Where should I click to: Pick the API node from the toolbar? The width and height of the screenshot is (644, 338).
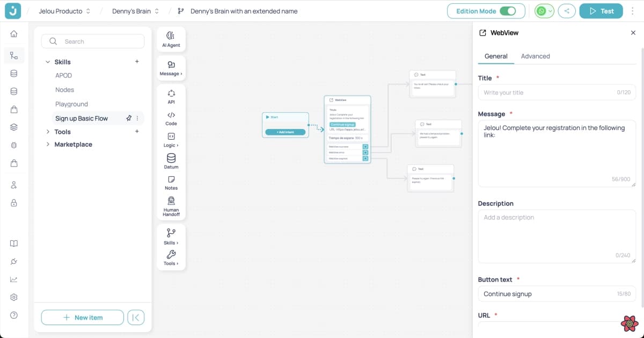171,97
